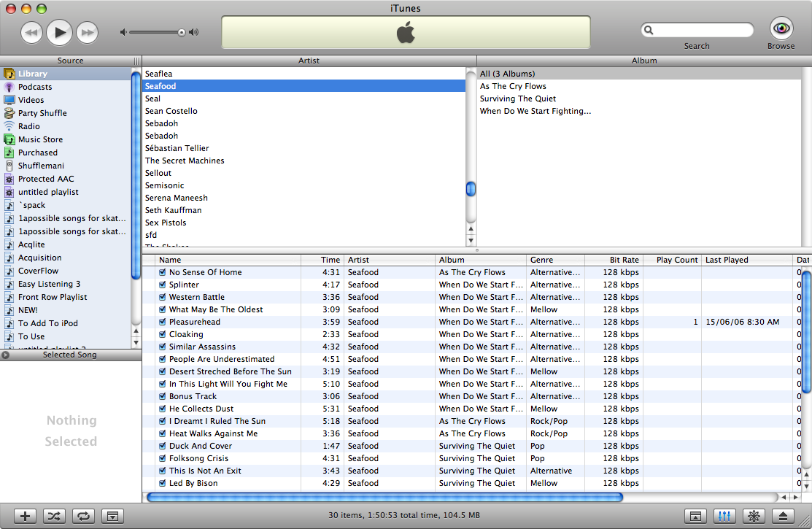This screenshot has width=812, height=529.
Task: Select album As The Cry Flows
Action: 639,86
